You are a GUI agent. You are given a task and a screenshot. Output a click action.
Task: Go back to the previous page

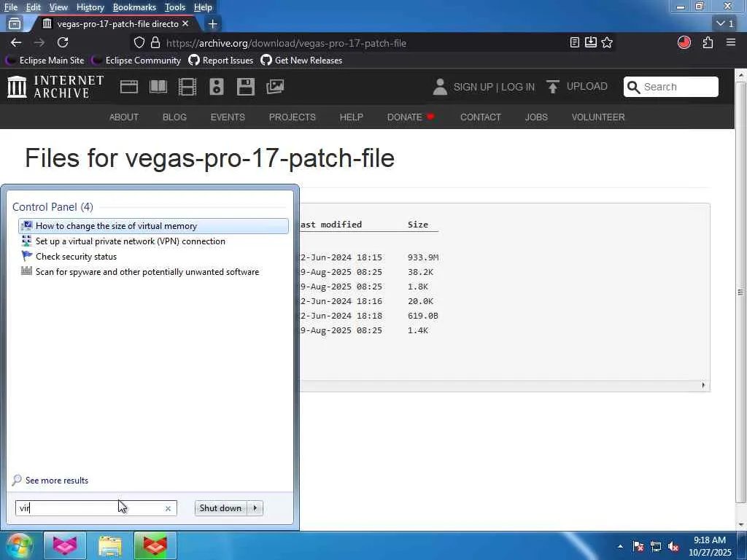(x=16, y=42)
